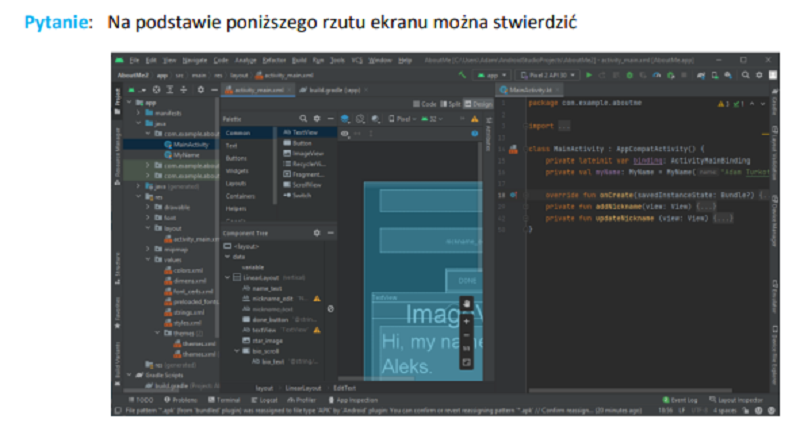Viewport: 800px width, 423px height.
Task: Expand the drawable folder
Action: (x=147, y=207)
